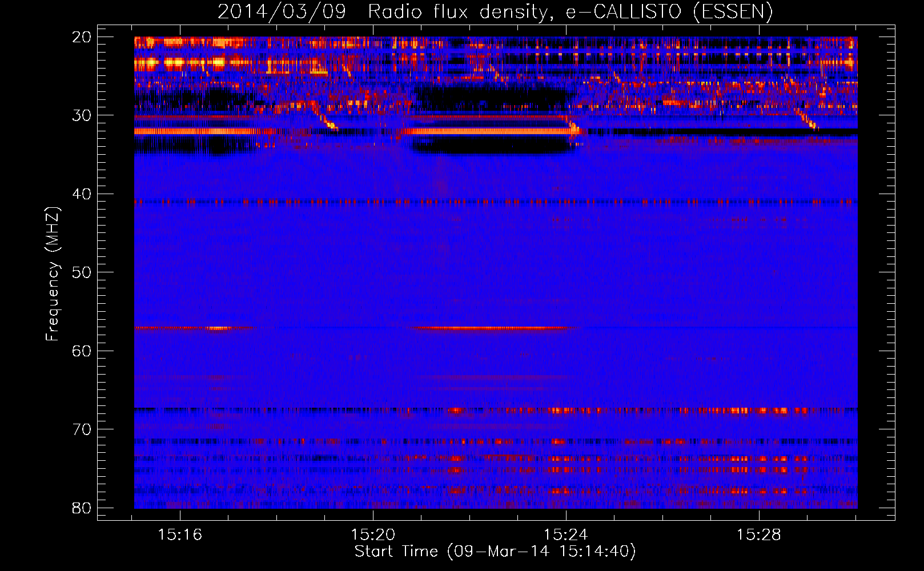The height and width of the screenshot is (571, 924).
Task: Click the 30 frequency tick label
Action: pos(82,115)
